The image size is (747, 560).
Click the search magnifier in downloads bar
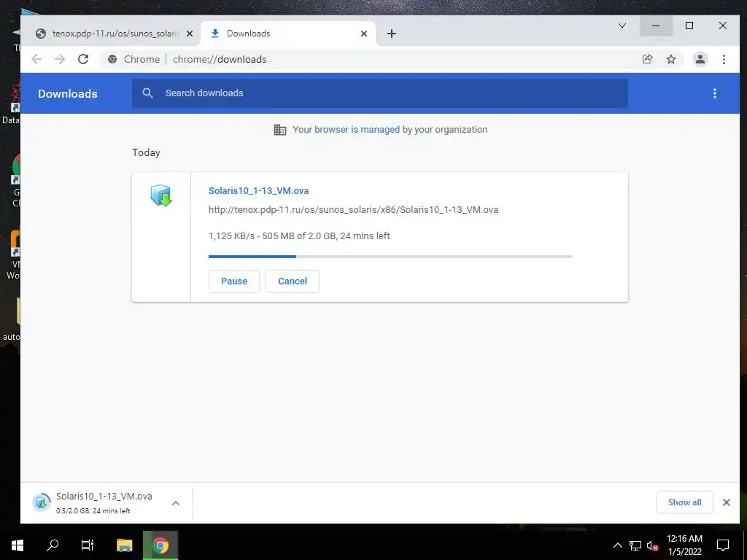[x=147, y=93]
